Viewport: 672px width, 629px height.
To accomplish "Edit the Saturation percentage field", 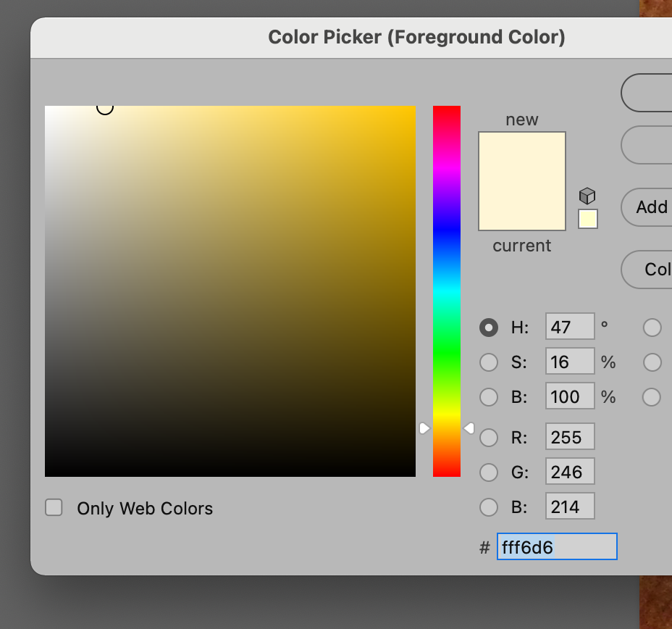I will pyautogui.click(x=569, y=362).
